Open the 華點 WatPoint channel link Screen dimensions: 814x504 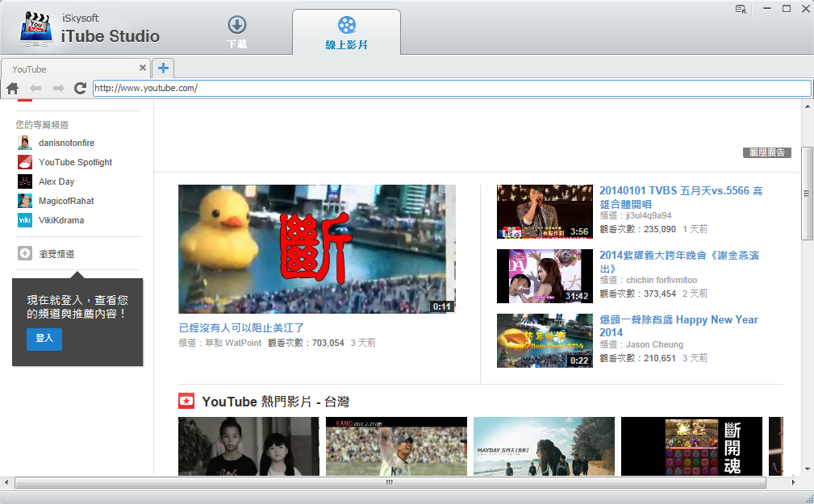pyautogui.click(x=233, y=343)
